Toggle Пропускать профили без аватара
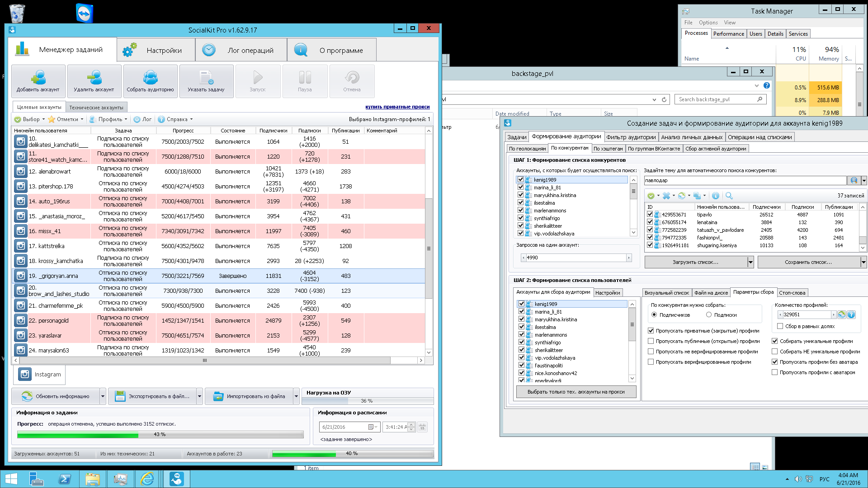The image size is (868, 488). click(x=775, y=362)
